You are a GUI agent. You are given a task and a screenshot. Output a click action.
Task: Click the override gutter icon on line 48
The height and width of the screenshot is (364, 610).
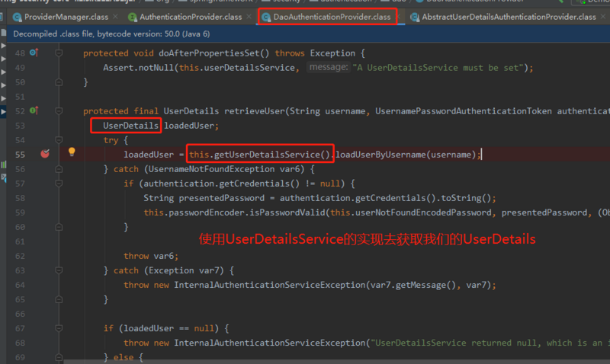click(34, 53)
